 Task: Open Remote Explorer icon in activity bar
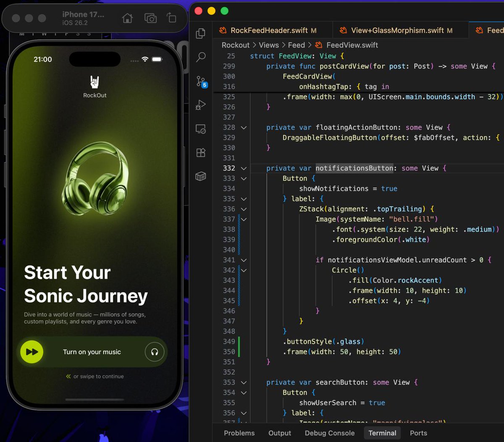201,129
